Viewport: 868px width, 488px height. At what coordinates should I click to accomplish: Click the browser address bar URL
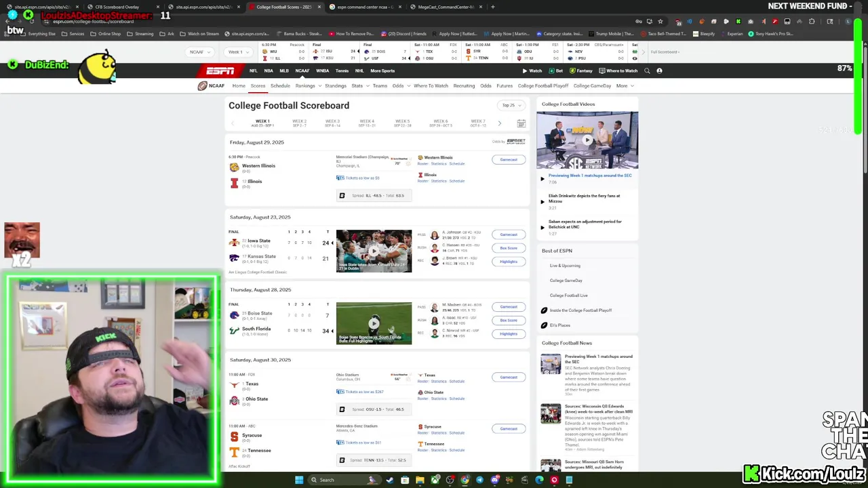coord(94,22)
